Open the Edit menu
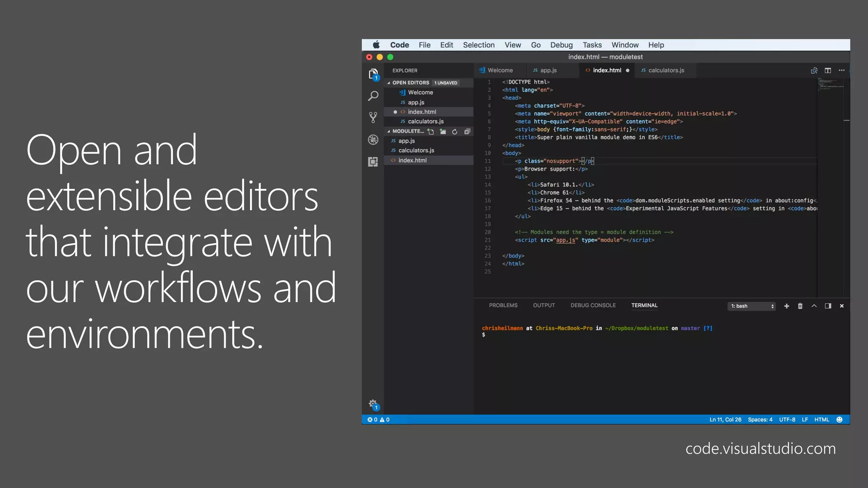868x488 pixels. pos(446,45)
